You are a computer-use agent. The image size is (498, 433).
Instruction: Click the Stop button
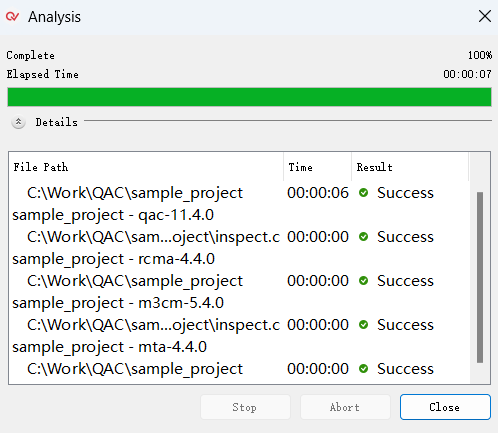(x=245, y=407)
